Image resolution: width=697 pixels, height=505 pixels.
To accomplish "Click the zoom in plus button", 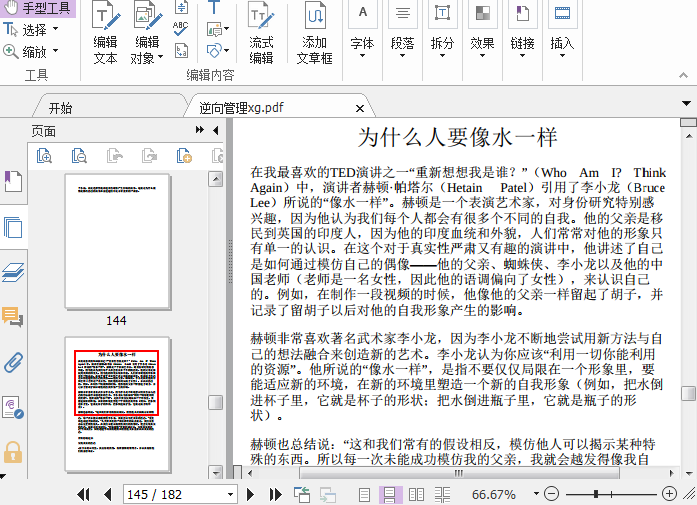I will tap(669, 493).
